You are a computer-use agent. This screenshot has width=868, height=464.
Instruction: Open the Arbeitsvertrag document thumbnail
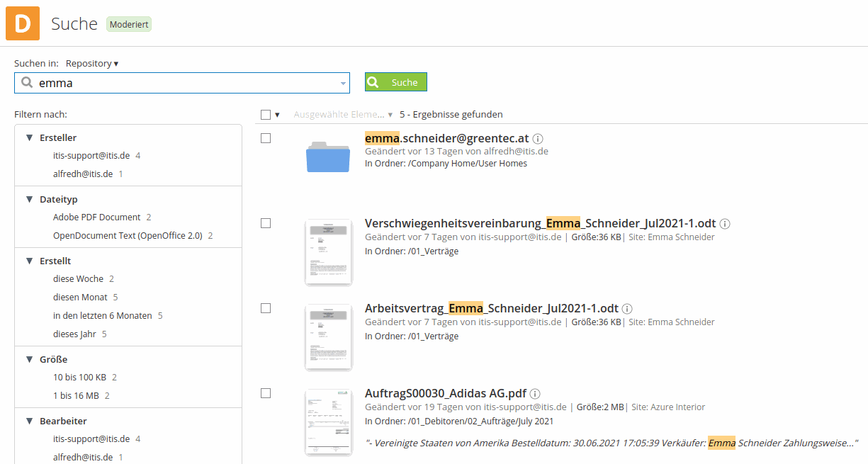(329, 337)
